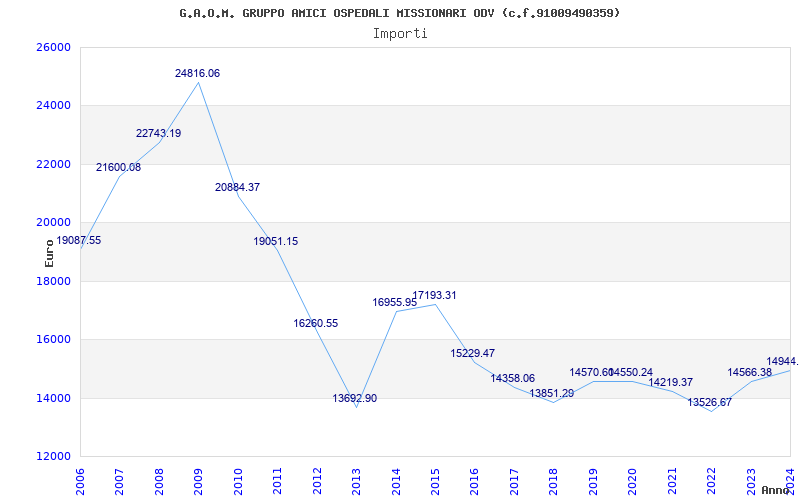
Task: Click the Importi subtitle
Action: [x=400, y=34]
